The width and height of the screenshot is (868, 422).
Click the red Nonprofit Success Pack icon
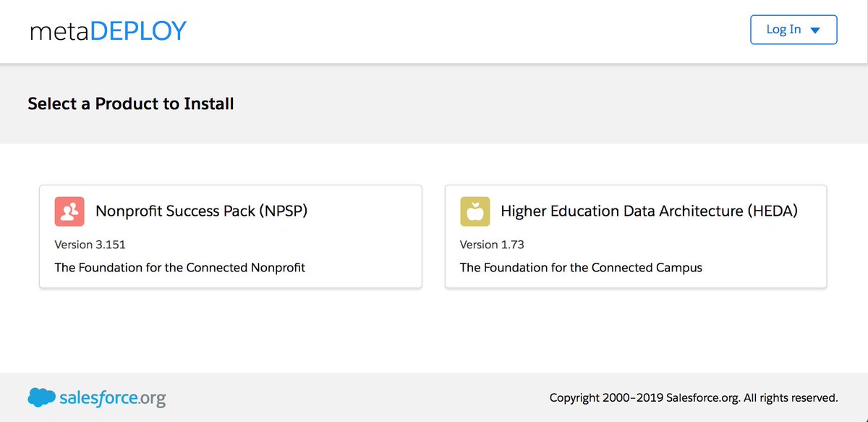[70, 211]
